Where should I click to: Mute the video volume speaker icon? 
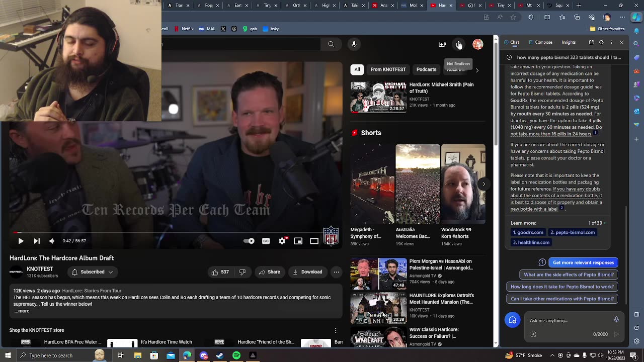(52, 241)
